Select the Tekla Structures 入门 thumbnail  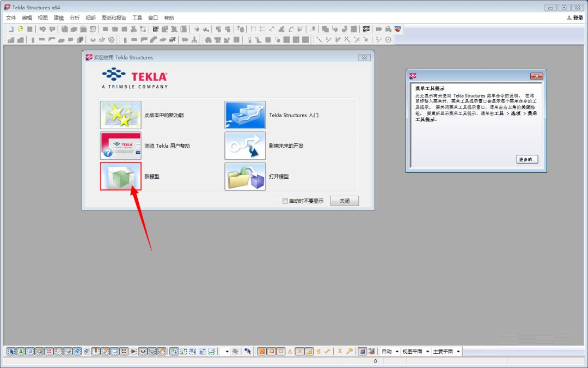(x=245, y=115)
